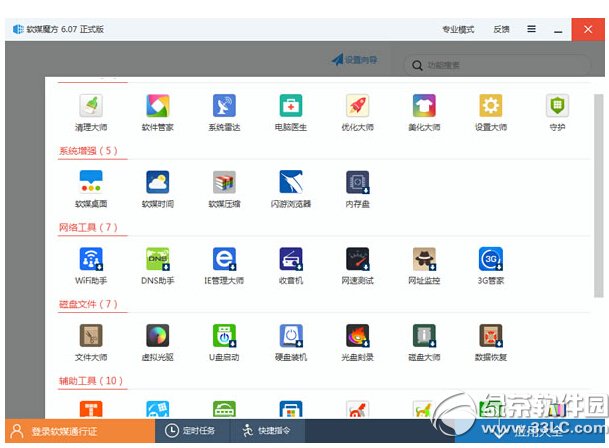Open the 电脑医生 icon
Image resolution: width=609 pixels, height=448 pixels.
(291, 107)
